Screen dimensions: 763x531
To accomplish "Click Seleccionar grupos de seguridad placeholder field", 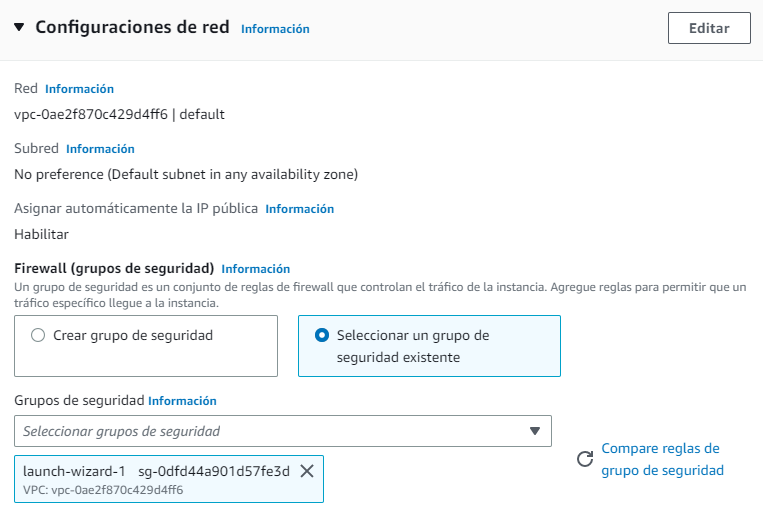I will pyautogui.click(x=283, y=431).
